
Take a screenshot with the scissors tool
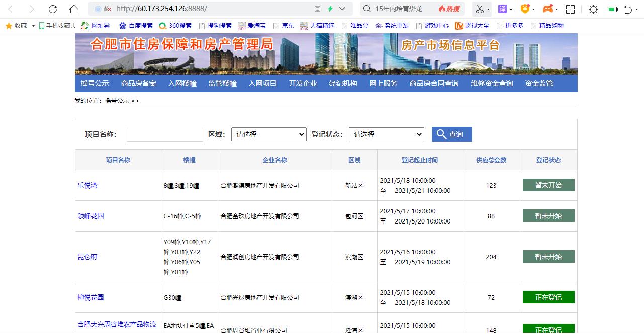coord(479,9)
